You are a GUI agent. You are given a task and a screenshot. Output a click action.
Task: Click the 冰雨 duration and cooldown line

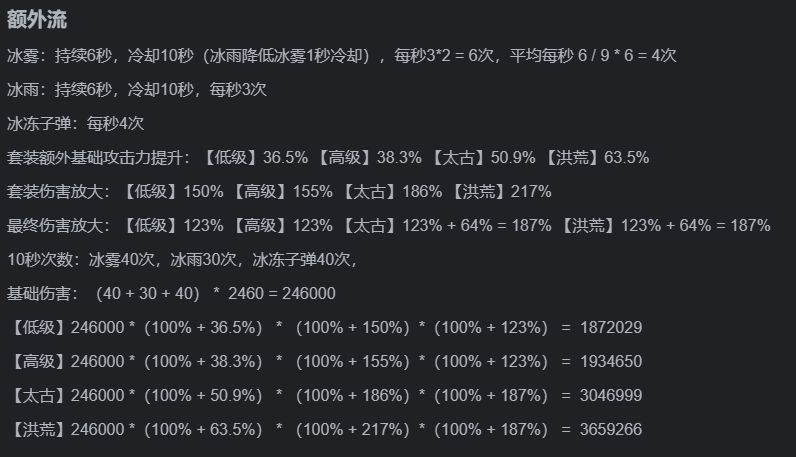point(136,90)
